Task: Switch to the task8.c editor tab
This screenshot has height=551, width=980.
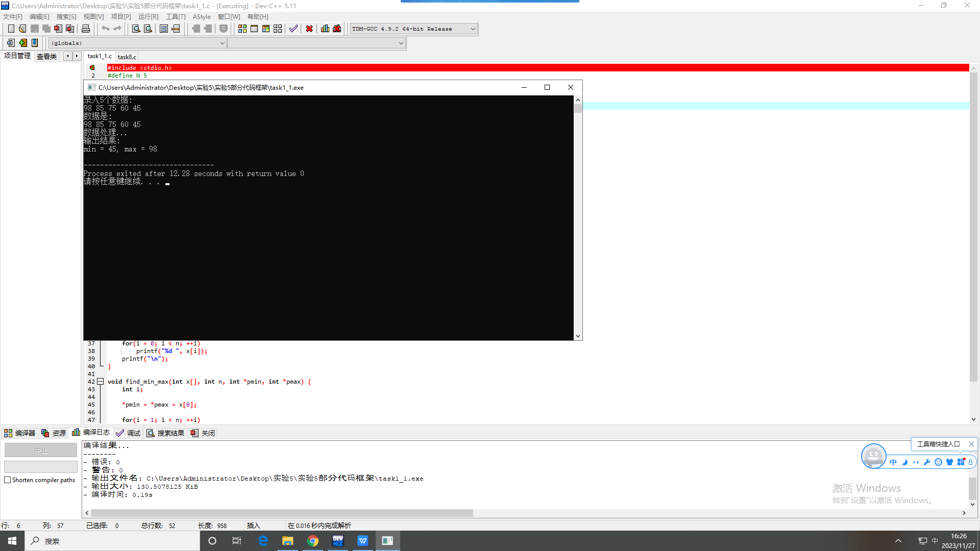Action: click(x=127, y=57)
